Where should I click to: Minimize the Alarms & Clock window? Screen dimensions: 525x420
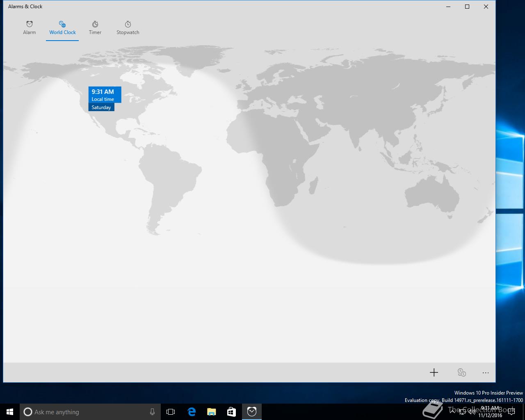coord(448,7)
